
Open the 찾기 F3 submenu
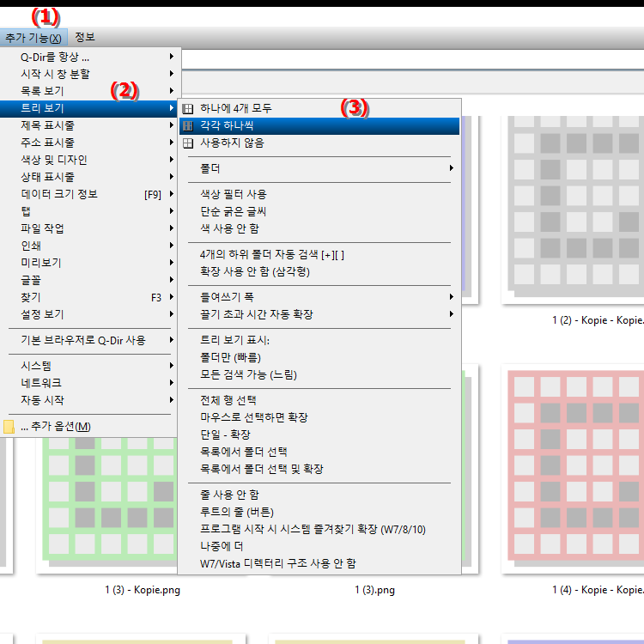coord(89,297)
